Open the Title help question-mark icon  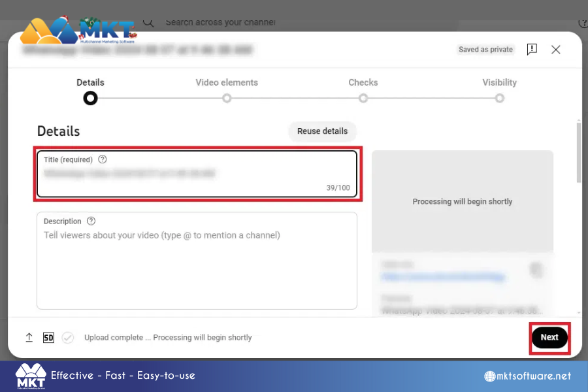click(x=103, y=159)
